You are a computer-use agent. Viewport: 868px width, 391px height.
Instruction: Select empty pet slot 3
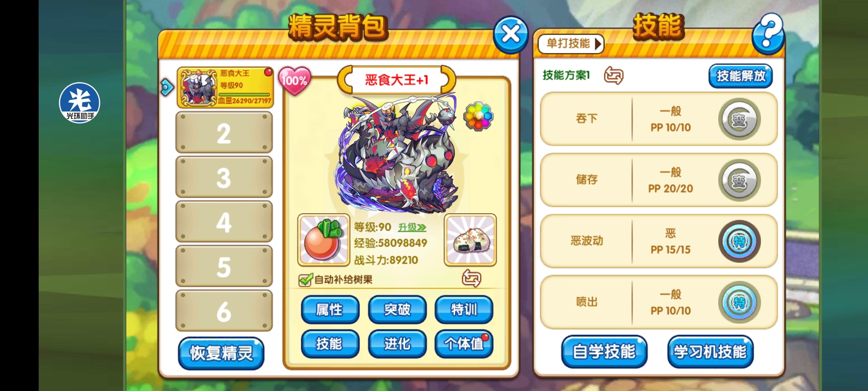pos(224,177)
